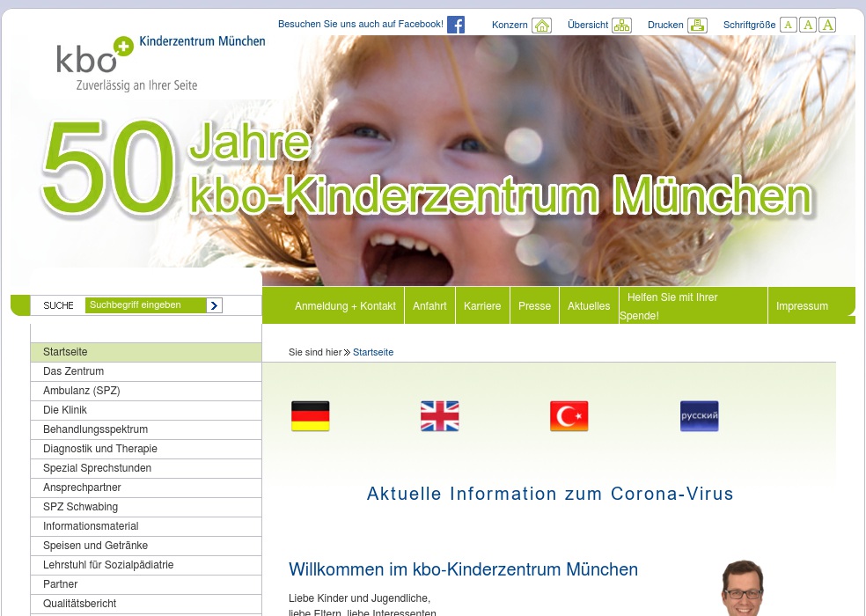Open the Startseite breadcrumb link

click(372, 352)
